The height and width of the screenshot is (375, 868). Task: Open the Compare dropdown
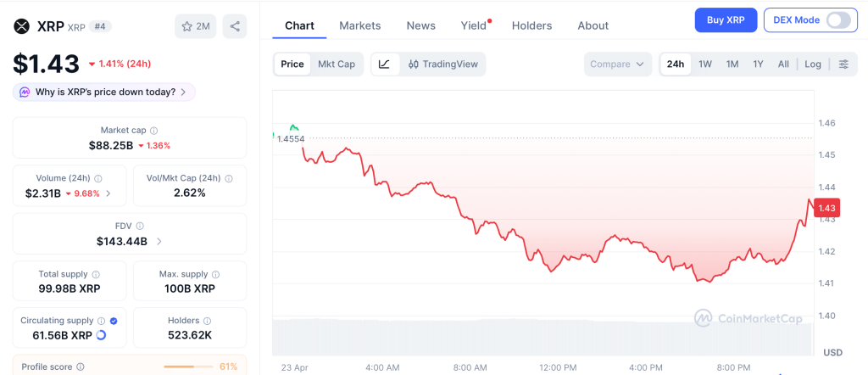point(618,64)
